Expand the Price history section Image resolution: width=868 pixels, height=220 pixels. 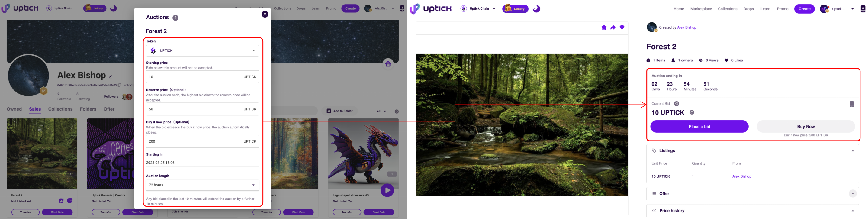coord(853,211)
